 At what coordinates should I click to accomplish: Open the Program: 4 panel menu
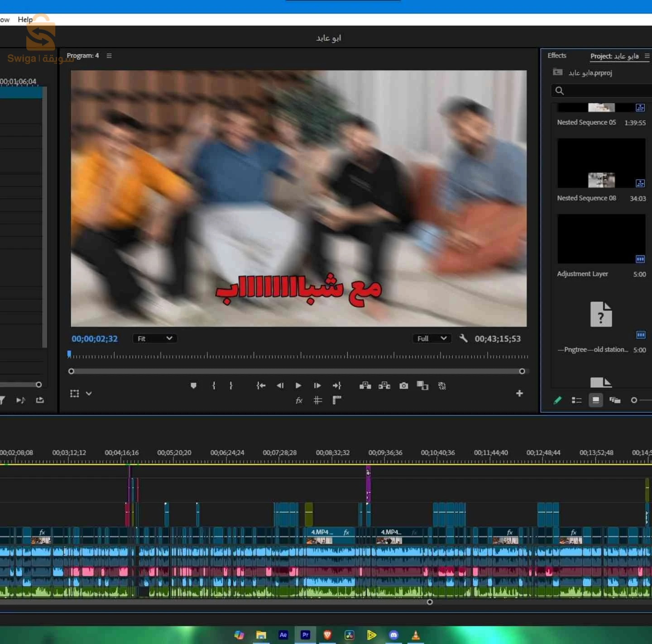[109, 56]
